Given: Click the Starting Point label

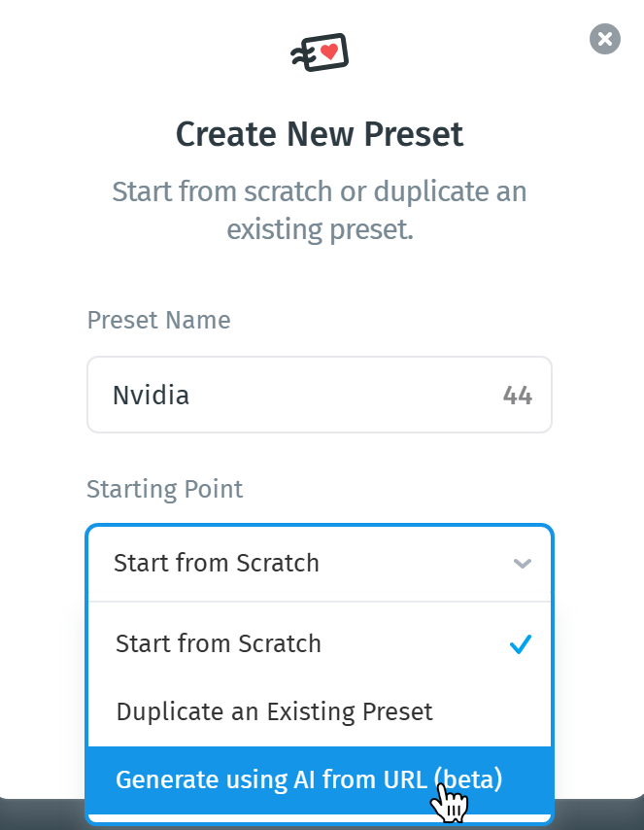Looking at the screenshot, I should (165, 488).
